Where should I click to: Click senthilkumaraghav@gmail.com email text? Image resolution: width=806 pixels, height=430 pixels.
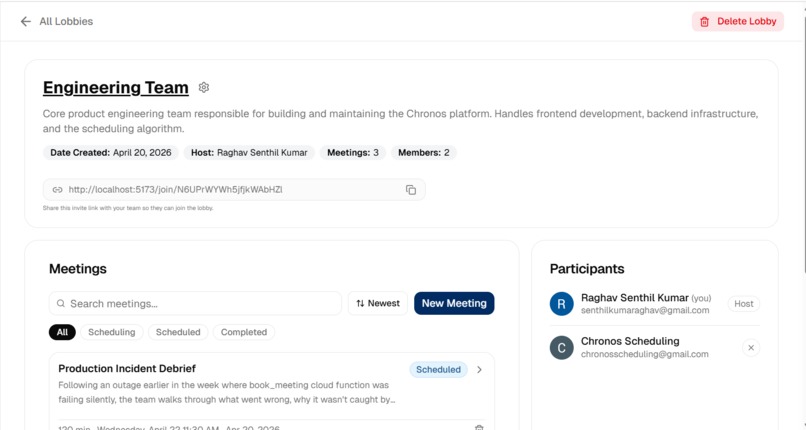645,310
